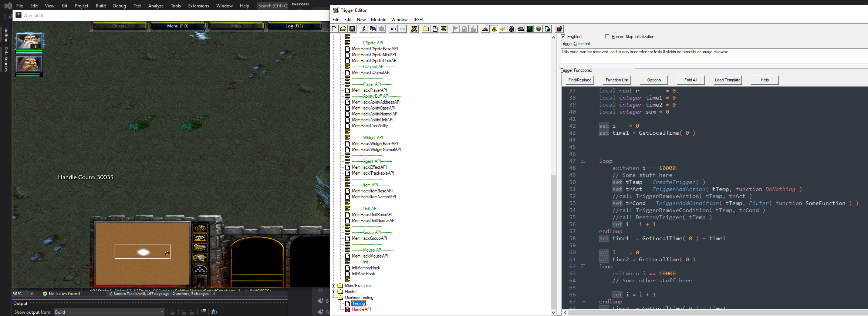Select the HandleAPI trigger in tree
This screenshot has width=868, height=316.
pyautogui.click(x=361, y=309)
